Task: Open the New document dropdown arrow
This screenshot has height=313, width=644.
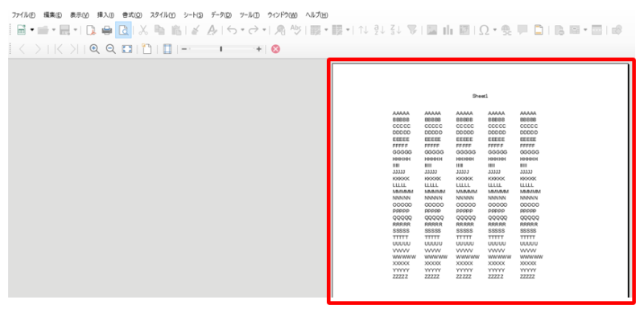Action: click(x=31, y=30)
